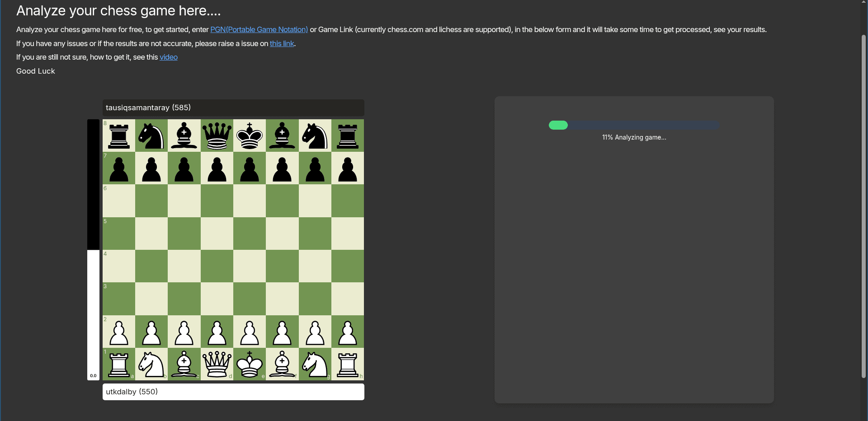
Task: Click the black pawn on e7
Action: click(249, 168)
